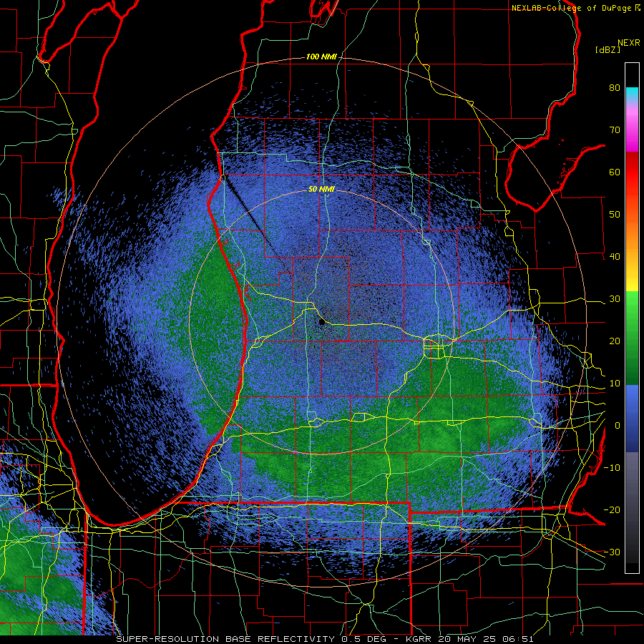644x644 pixels.
Task: Click the -30 value on the dBZ scale
Action: 612,552
